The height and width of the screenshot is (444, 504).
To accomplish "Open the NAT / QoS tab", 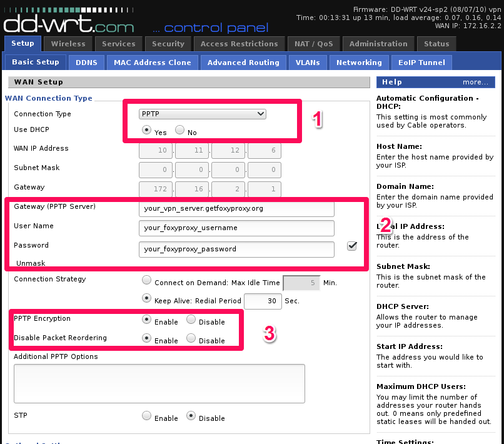I will pyautogui.click(x=314, y=44).
